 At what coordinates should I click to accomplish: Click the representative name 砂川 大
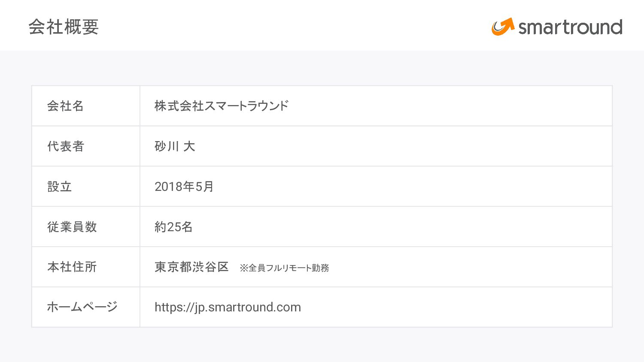pos(175,146)
